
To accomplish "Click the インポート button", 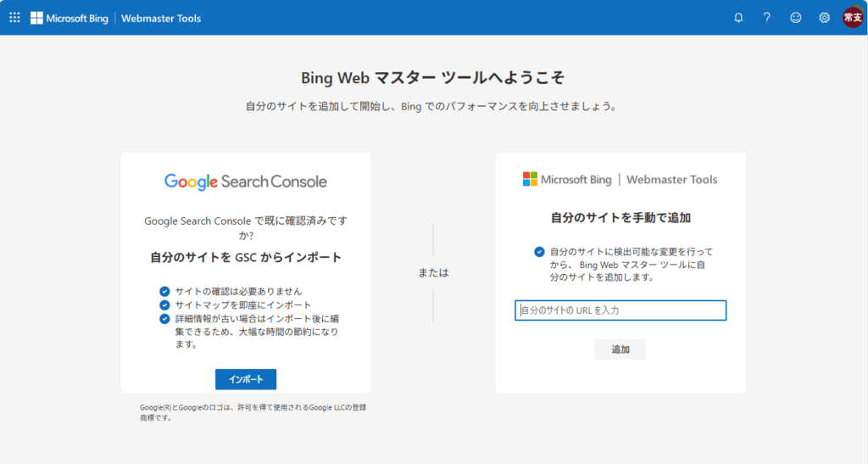I will [246, 379].
